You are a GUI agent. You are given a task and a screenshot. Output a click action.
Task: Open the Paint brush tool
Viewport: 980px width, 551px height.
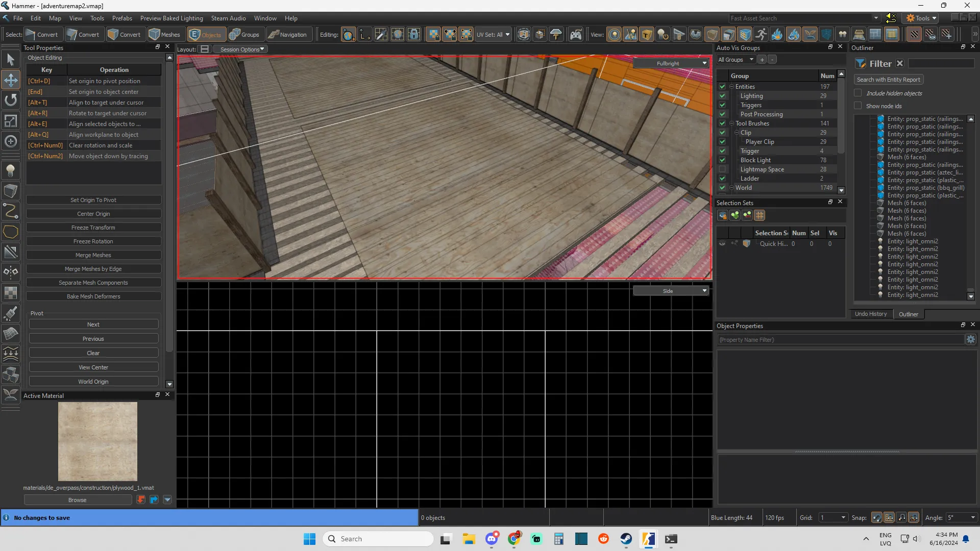click(x=11, y=313)
